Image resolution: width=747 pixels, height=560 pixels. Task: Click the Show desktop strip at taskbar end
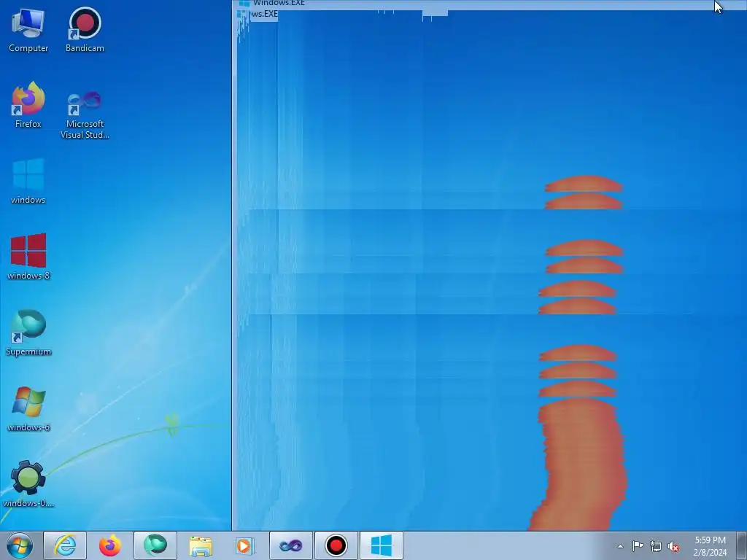742,545
